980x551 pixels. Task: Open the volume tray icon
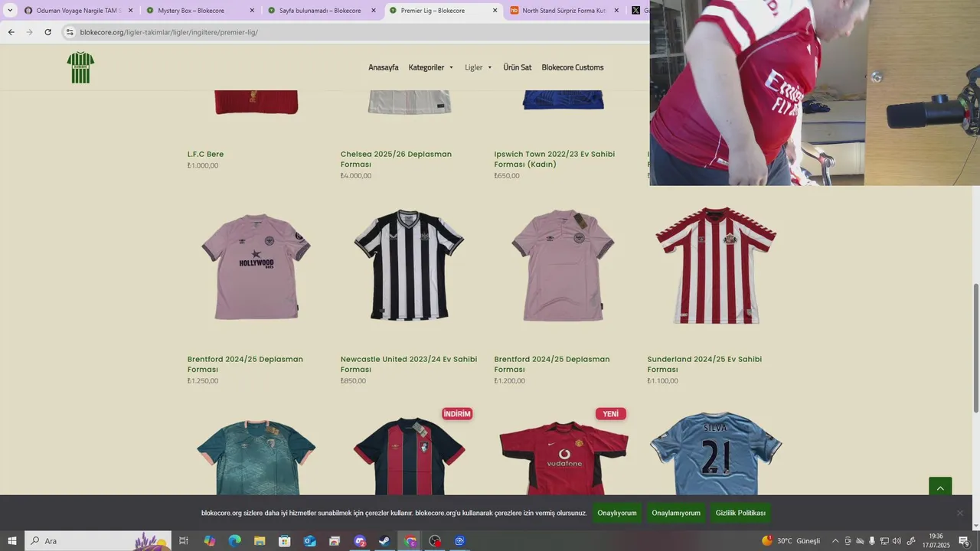pyautogui.click(x=897, y=541)
